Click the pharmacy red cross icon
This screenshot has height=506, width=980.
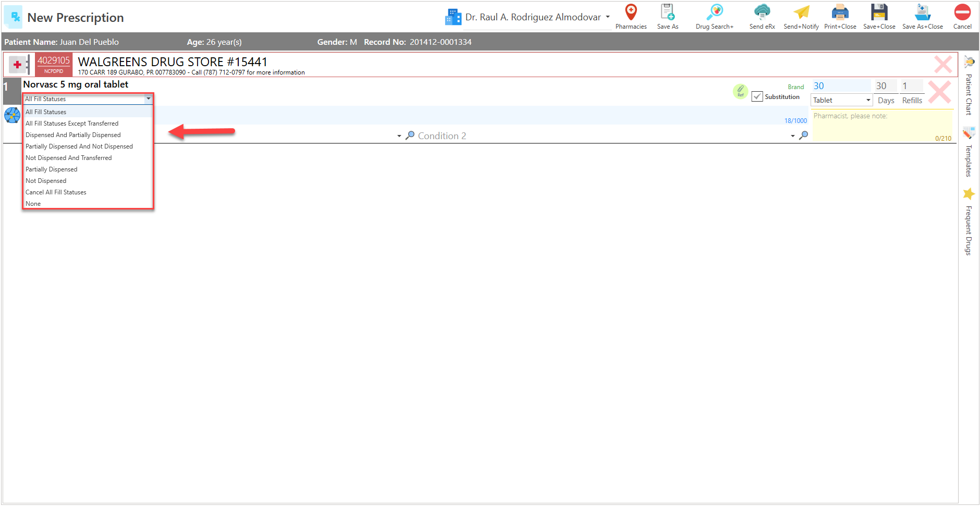(18, 65)
